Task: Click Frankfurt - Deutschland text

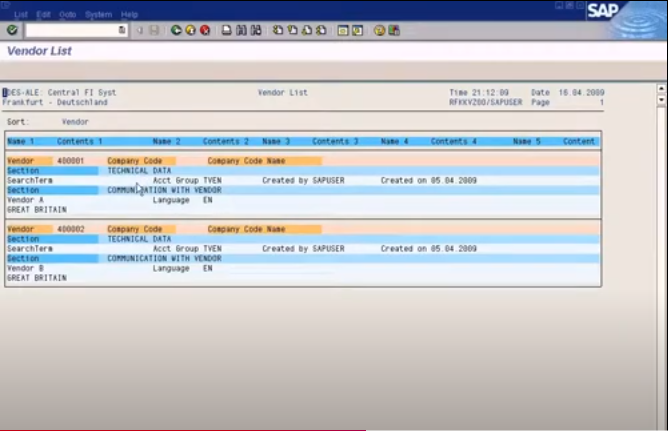Action: click(55, 102)
